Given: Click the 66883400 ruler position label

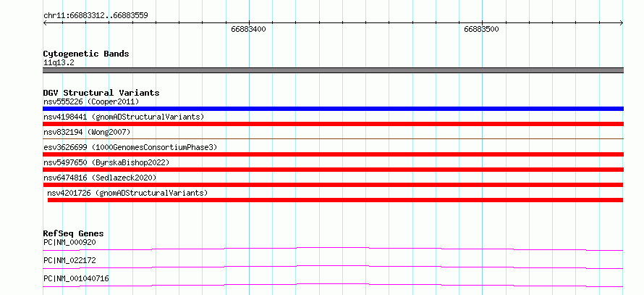Looking at the screenshot, I should pos(248,29).
